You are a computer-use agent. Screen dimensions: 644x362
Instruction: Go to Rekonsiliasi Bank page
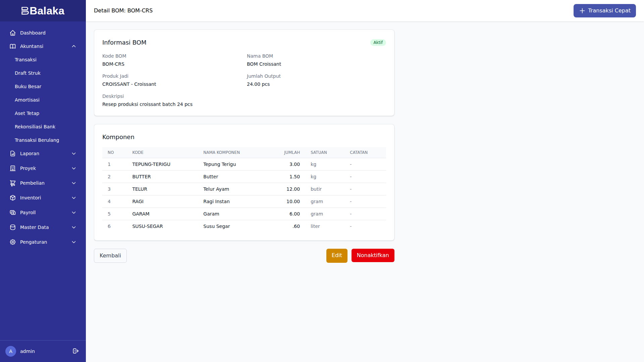(35, 127)
